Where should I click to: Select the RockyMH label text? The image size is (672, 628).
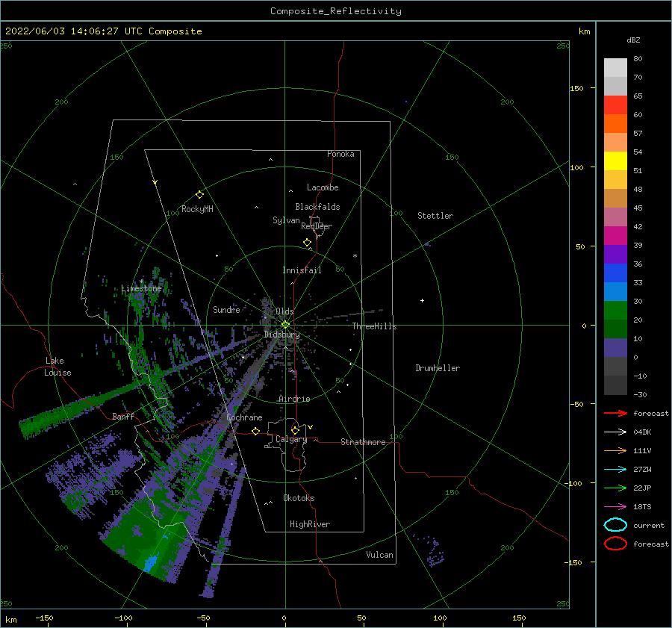point(197,209)
